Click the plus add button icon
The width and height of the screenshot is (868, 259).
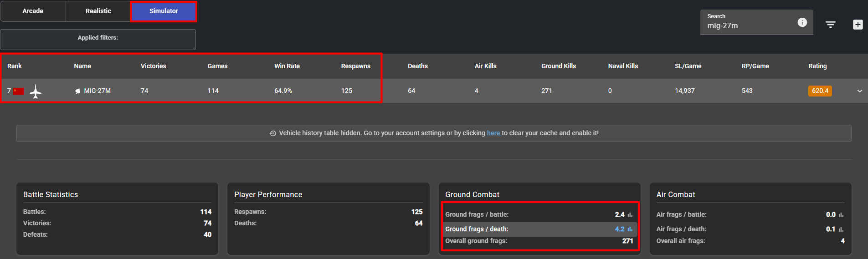[x=858, y=25]
